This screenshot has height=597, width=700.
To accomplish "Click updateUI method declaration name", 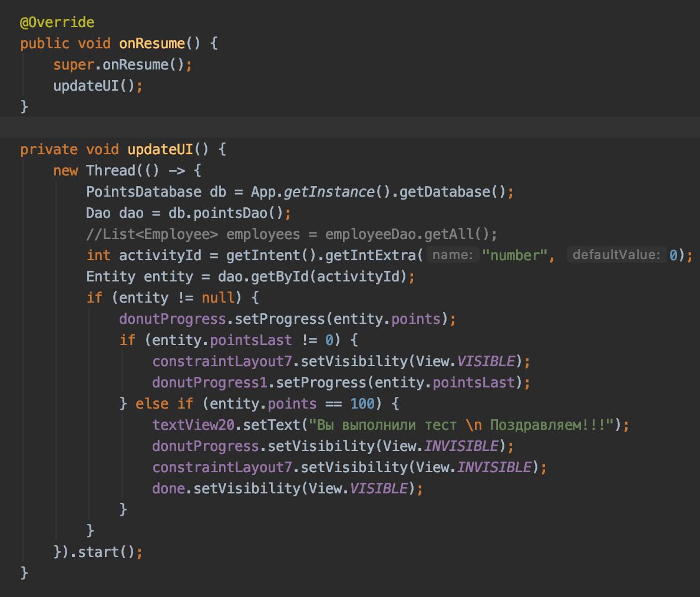I will click(x=160, y=150).
